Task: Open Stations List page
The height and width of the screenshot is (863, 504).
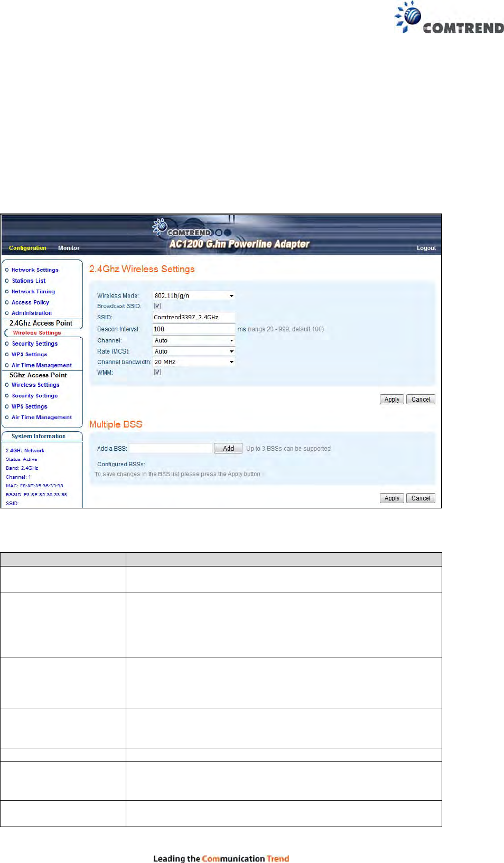Action: pyautogui.click(x=29, y=281)
